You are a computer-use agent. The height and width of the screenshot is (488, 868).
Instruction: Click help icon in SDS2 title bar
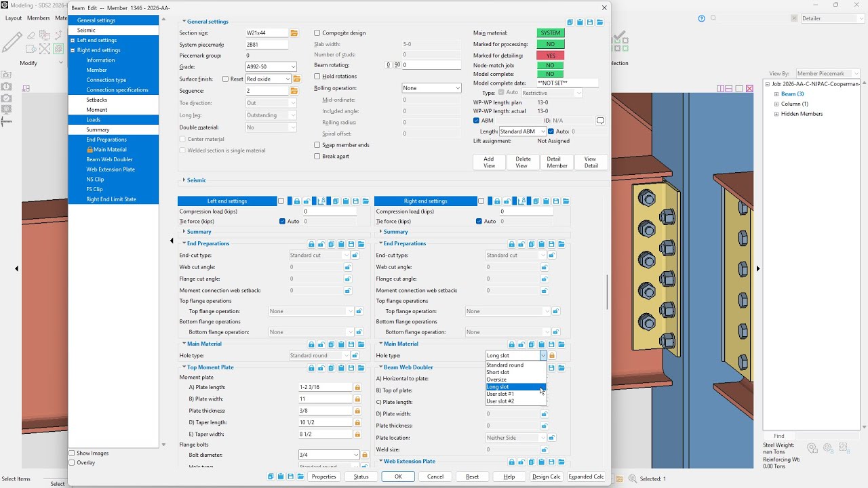(x=702, y=18)
